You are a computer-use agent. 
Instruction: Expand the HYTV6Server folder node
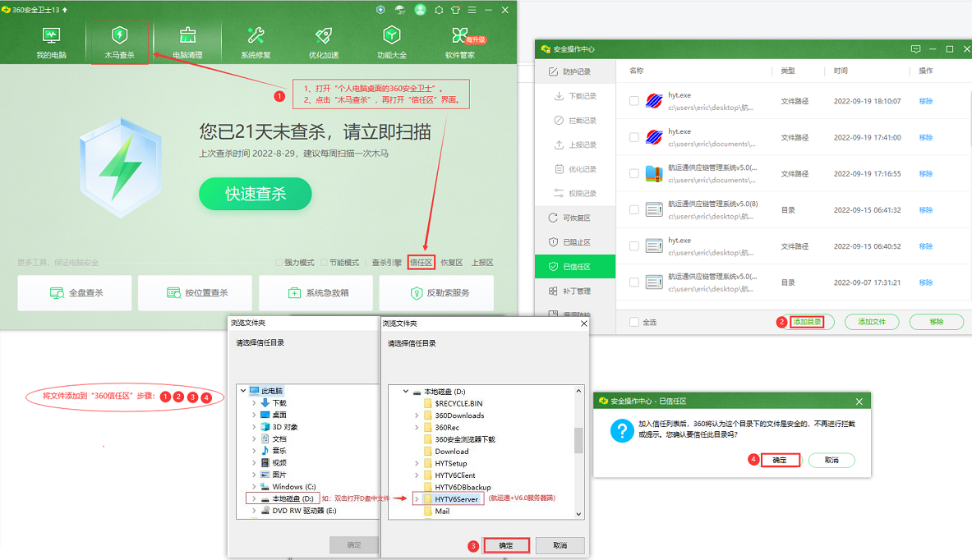pos(417,498)
